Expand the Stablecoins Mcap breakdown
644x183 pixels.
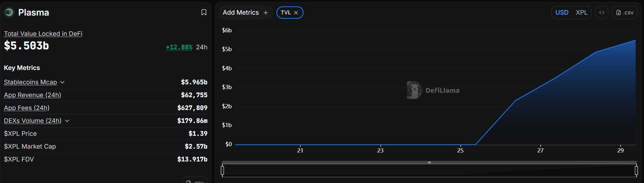pos(62,82)
